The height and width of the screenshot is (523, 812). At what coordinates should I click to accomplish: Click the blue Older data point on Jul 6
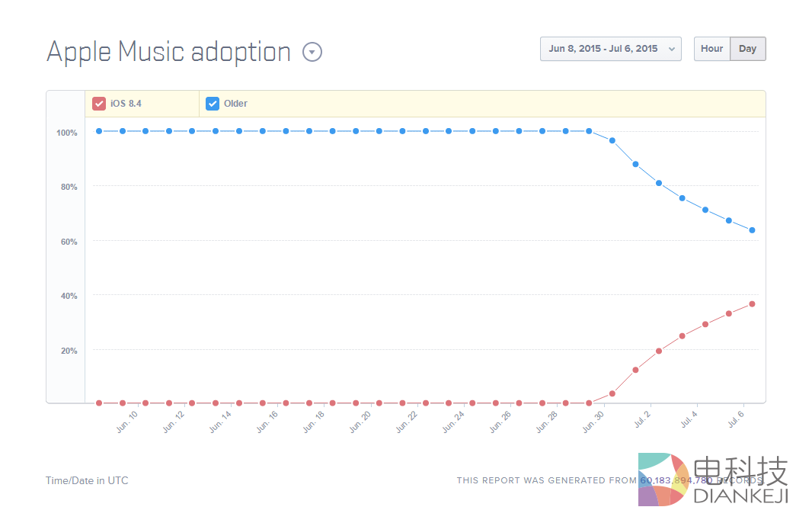(x=752, y=230)
